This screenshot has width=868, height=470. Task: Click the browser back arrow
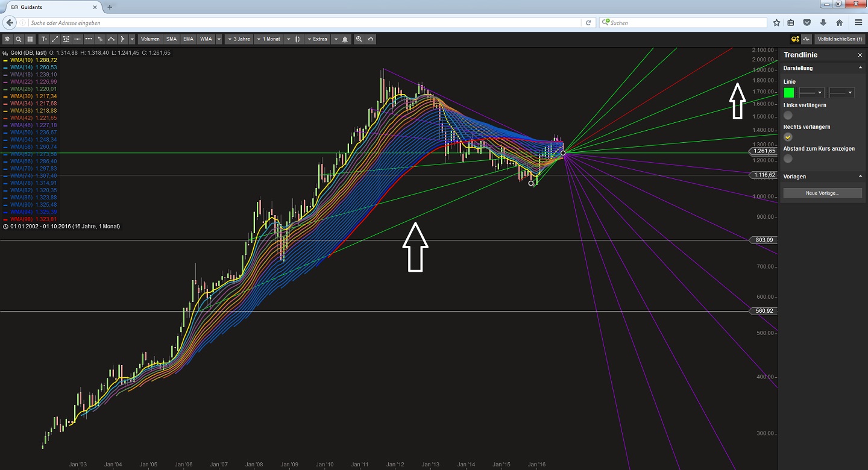pyautogui.click(x=9, y=22)
